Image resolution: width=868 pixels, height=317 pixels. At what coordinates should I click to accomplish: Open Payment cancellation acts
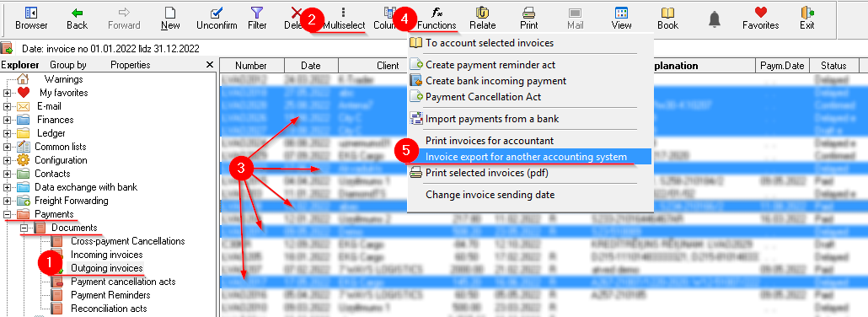(123, 282)
